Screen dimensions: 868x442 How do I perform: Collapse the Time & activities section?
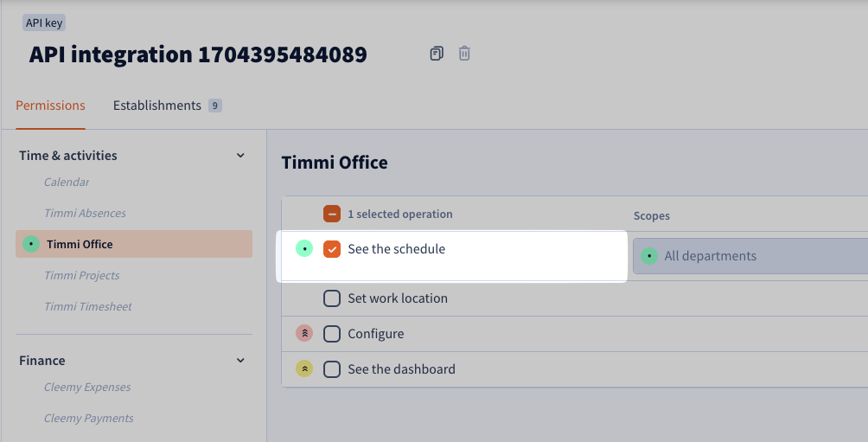point(240,156)
